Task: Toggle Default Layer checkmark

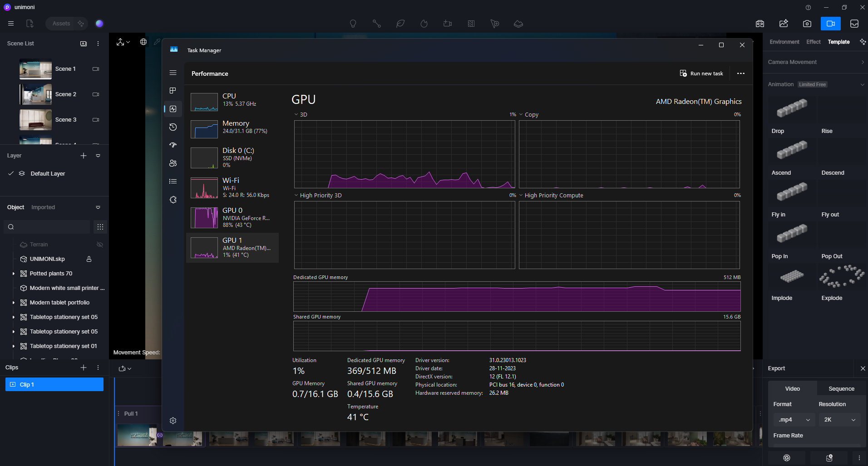Action: tap(11, 173)
